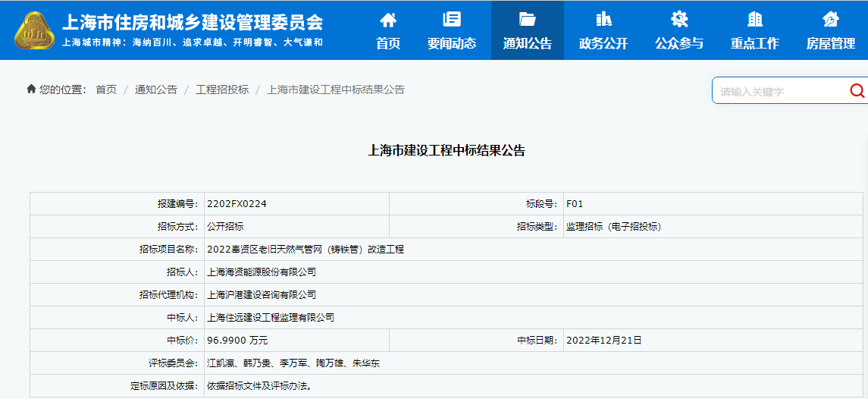
Task: Click the house icon above 房屋管理
Action: tap(831, 20)
